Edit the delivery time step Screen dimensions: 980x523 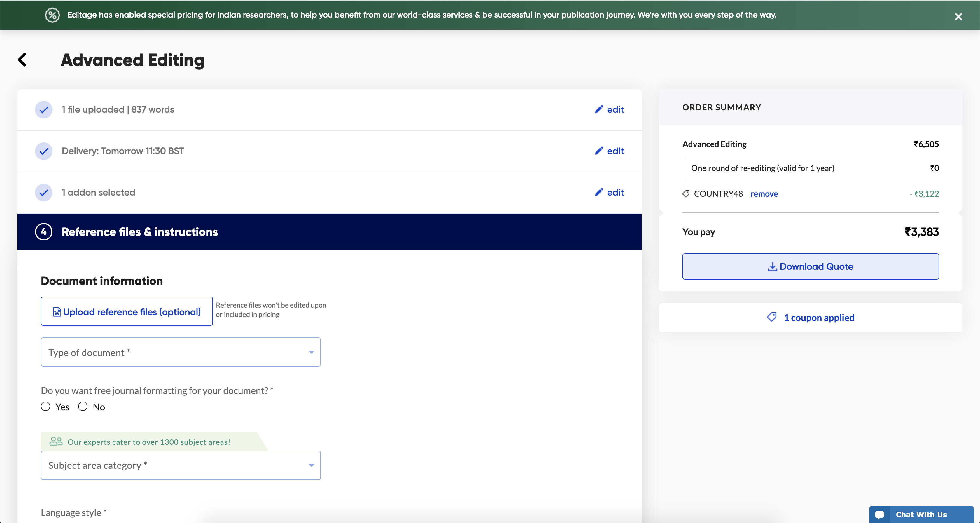coord(609,151)
